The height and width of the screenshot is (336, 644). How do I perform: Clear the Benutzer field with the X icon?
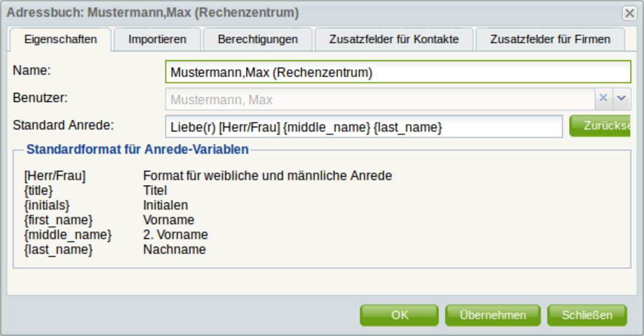click(x=603, y=98)
